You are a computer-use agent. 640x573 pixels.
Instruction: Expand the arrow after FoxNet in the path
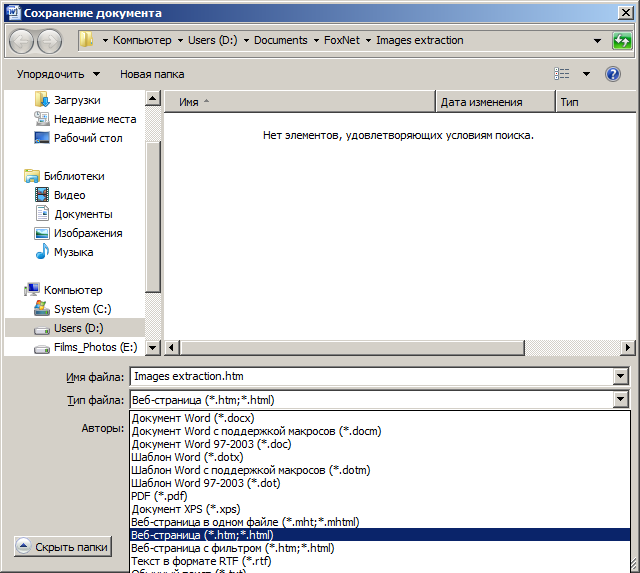[368, 40]
